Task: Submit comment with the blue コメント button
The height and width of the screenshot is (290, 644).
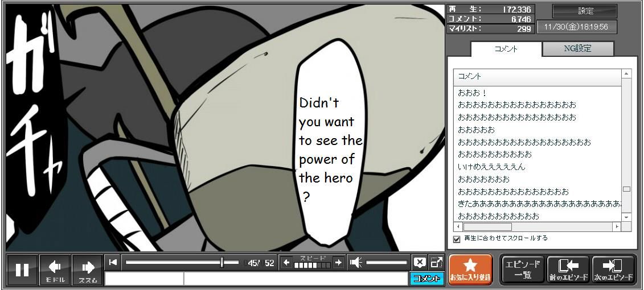Action: click(x=426, y=278)
